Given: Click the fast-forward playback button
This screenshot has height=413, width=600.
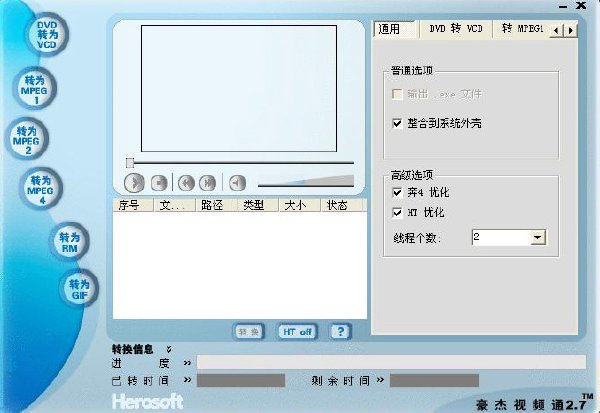Looking at the screenshot, I should (207, 183).
